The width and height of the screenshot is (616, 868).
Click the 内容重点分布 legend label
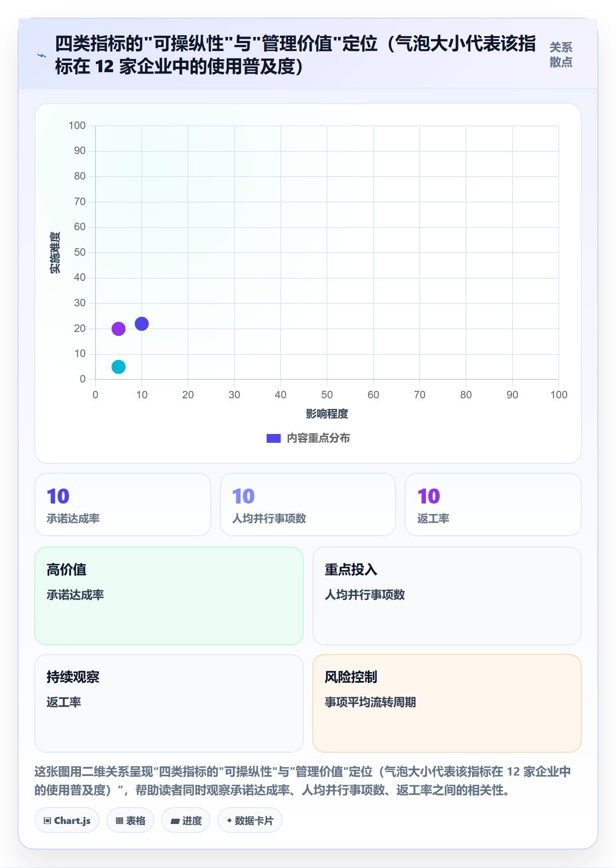coord(318,438)
